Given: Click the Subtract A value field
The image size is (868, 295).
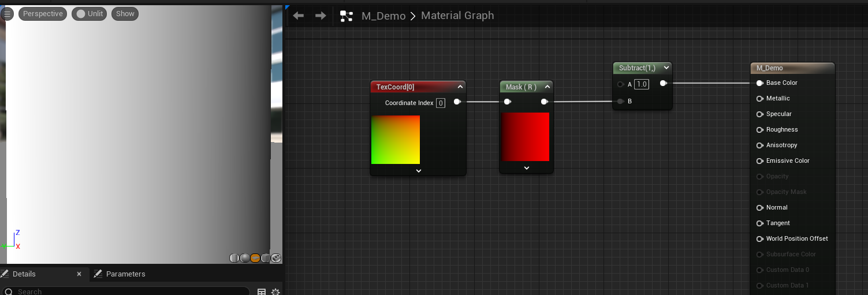Looking at the screenshot, I should [641, 84].
